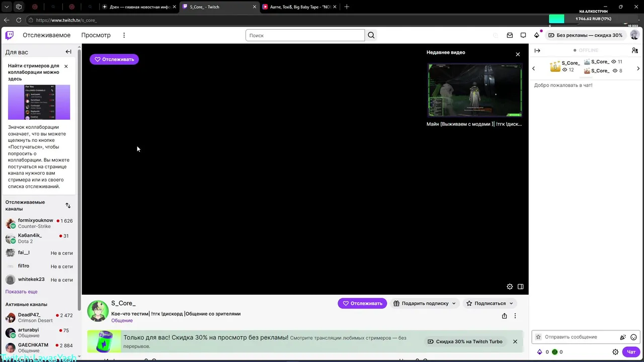Open the whispers chat bubble icon
644x362 pixels.
coord(523,35)
